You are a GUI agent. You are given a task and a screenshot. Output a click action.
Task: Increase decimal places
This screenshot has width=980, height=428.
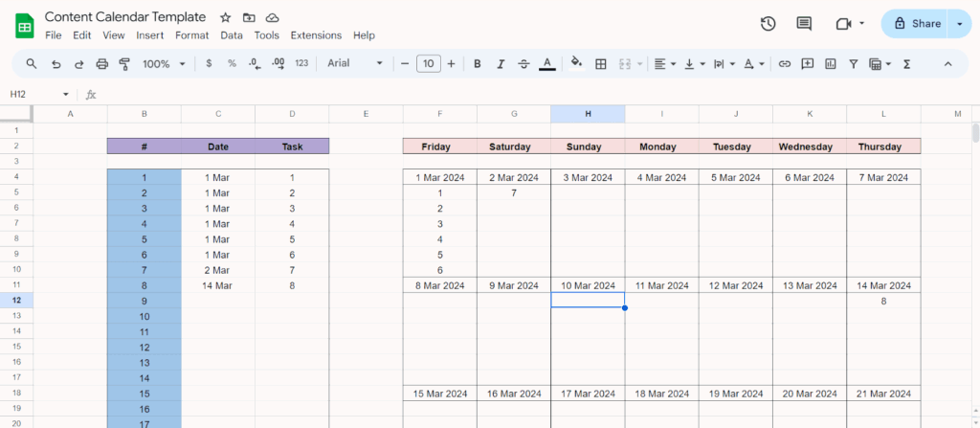click(278, 64)
